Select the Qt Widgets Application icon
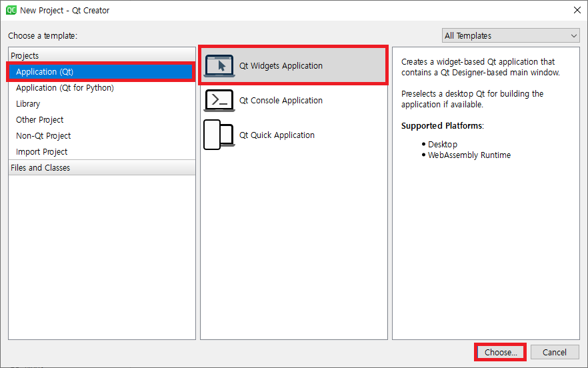This screenshot has width=588, height=368. click(219, 66)
